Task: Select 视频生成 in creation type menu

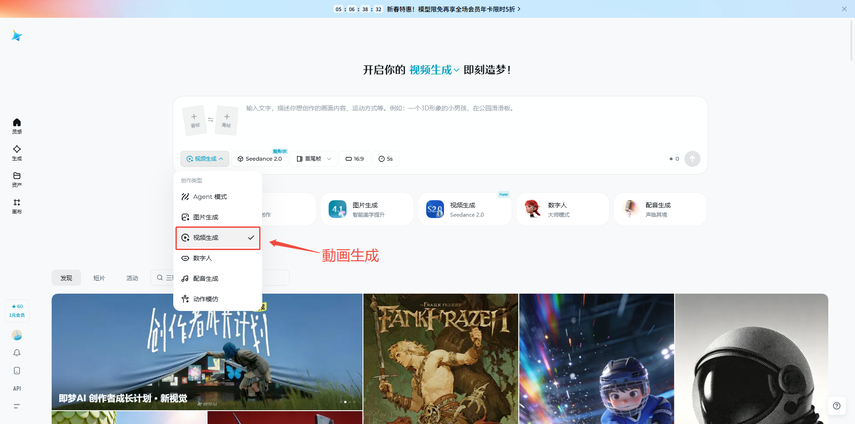Action: tap(218, 238)
